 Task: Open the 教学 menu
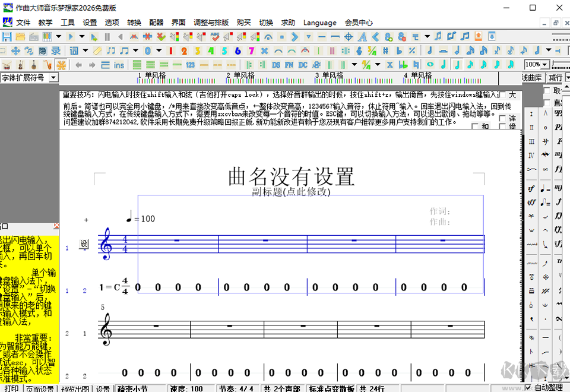pyautogui.click(x=46, y=23)
